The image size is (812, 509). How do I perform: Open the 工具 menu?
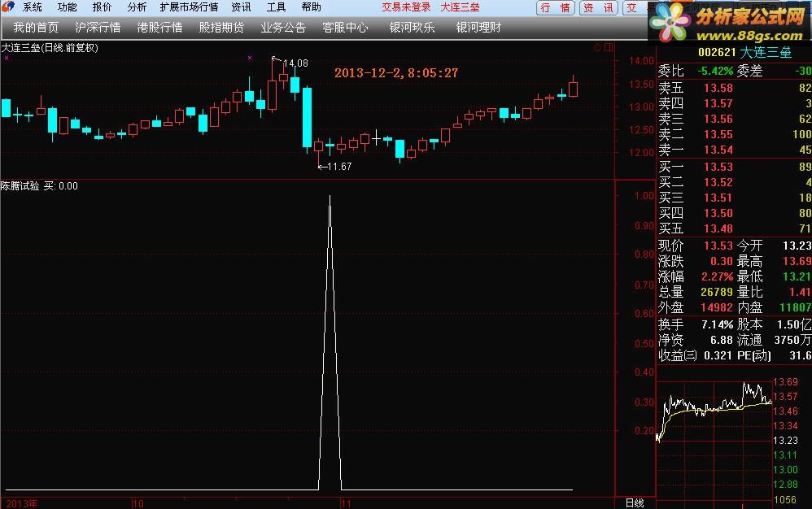(276, 7)
